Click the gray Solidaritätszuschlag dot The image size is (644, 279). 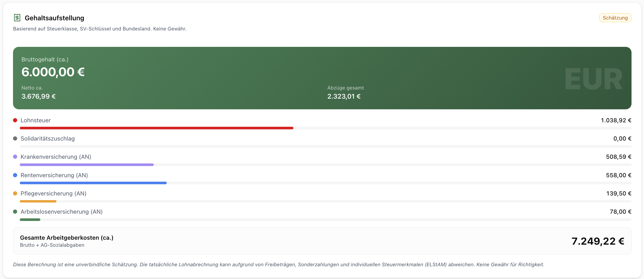point(15,138)
